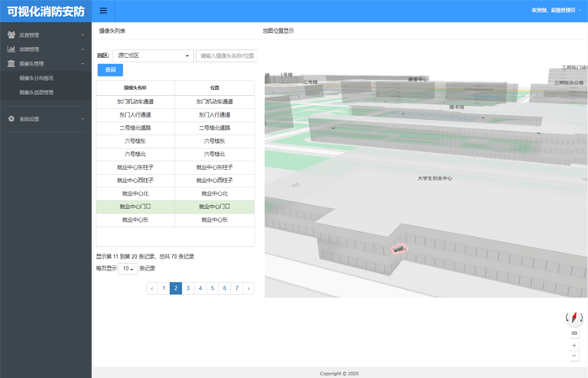Select the 东门机动车通道 camera row
The height and width of the screenshot is (378, 588).
point(135,102)
